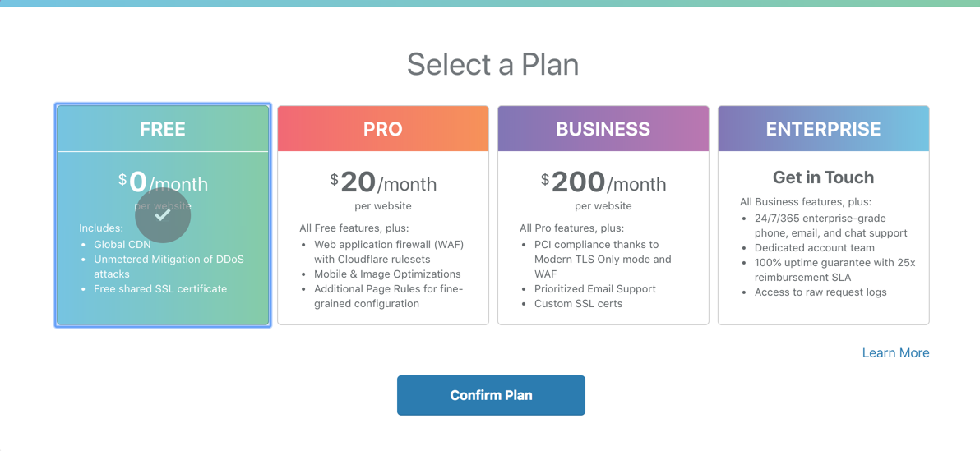Click the $20/month price text
The width and height of the screenshot is (980, 451).
[x=383, y=183]
